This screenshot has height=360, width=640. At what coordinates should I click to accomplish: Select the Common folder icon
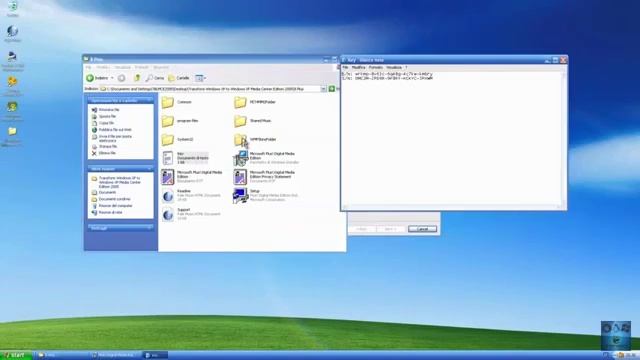pyautogui.click(x=167, y=102)
